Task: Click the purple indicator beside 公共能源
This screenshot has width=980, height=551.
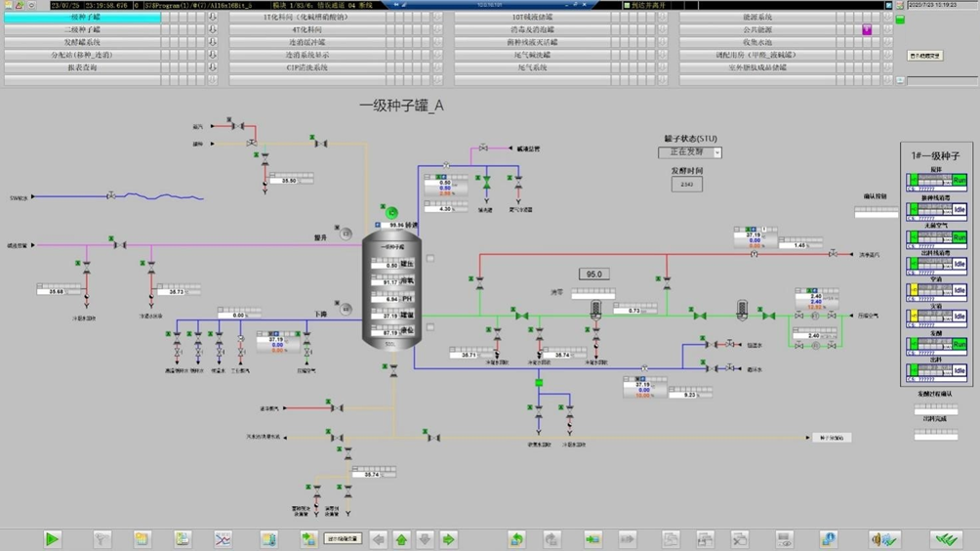Action: [x=866, y=30]
